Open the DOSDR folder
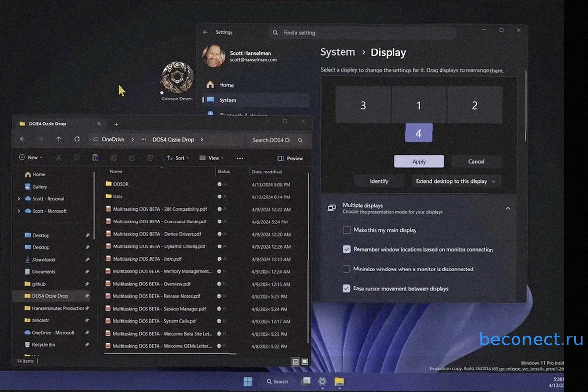Viewport: 588px width, 392px height. pyautogui.click(x=121, y=184)
